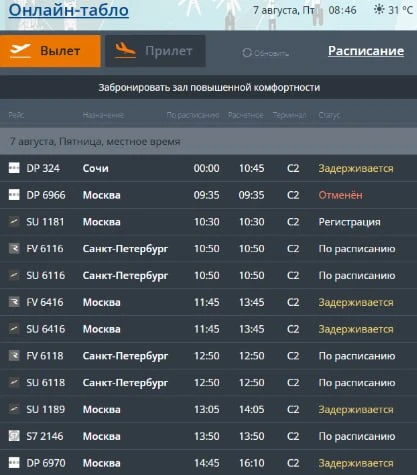Switch to the Прилет arrivals tab
This screenshot has width=417, height=475.
point(155,51)
